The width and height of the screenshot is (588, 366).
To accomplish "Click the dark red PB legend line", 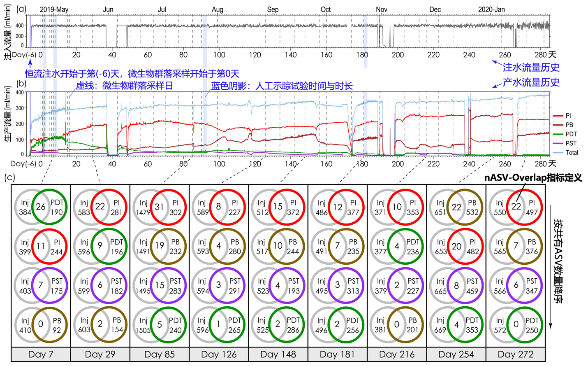I will 558,125.
